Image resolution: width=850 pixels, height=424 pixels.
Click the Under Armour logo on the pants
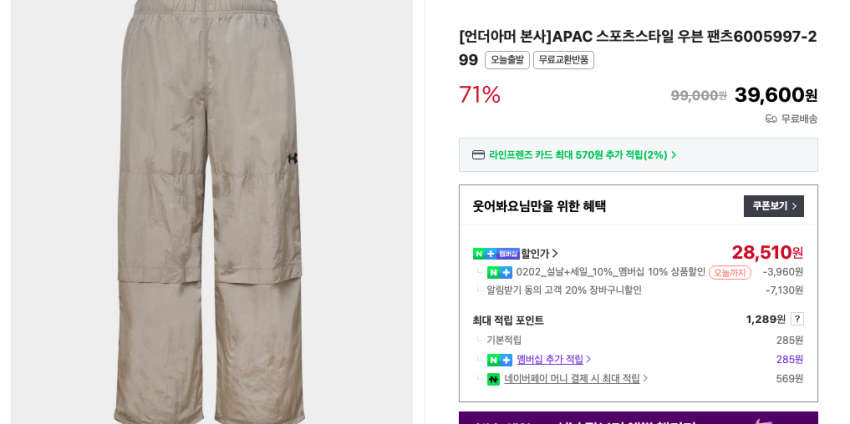293,158
